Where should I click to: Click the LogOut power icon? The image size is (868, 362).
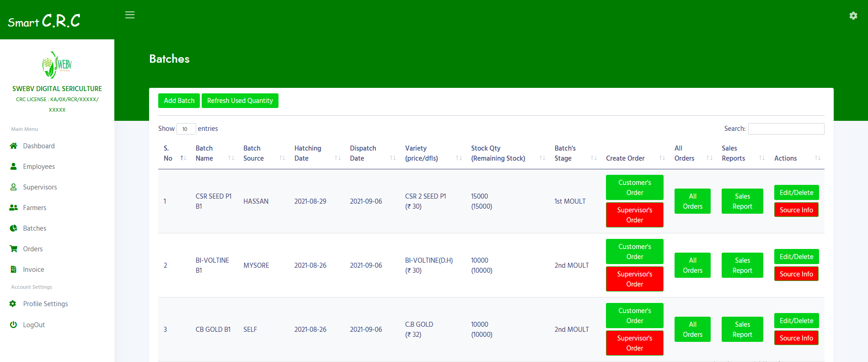[x=14, y=325]
